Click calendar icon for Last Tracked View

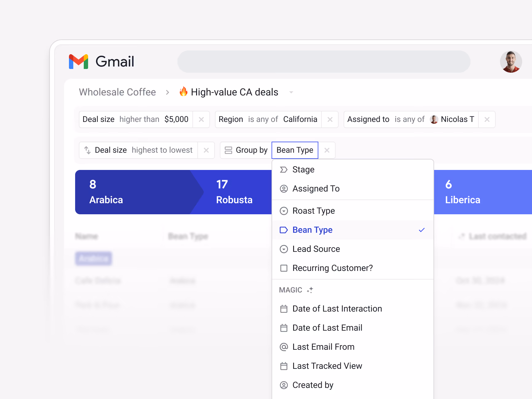pyautogui.click(x=284, y=366)
